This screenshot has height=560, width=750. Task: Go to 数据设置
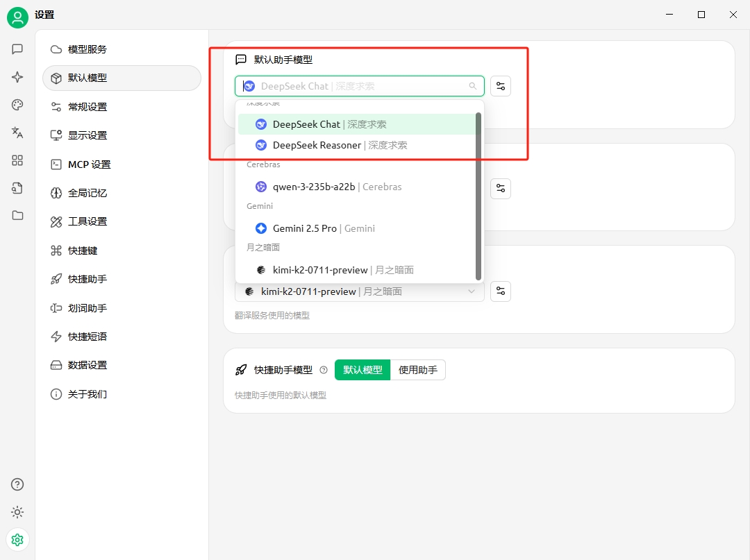coord(122,366)
